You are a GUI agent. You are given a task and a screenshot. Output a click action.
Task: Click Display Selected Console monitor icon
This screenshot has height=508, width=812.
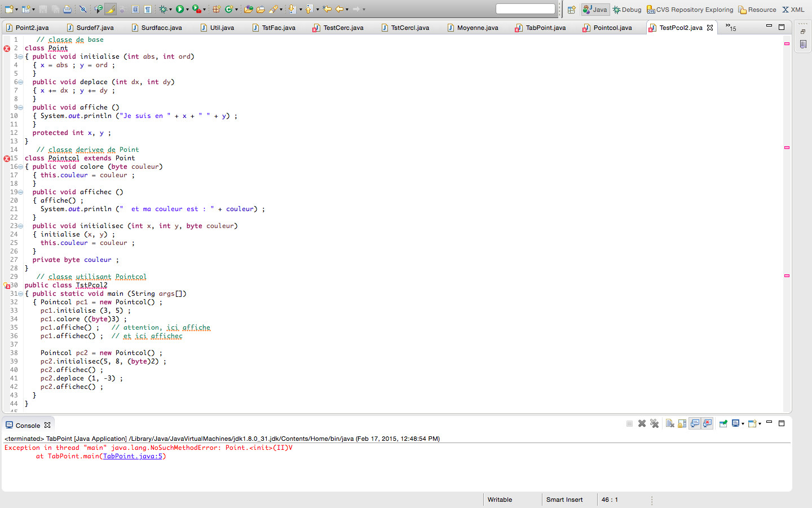click(735, 423)
